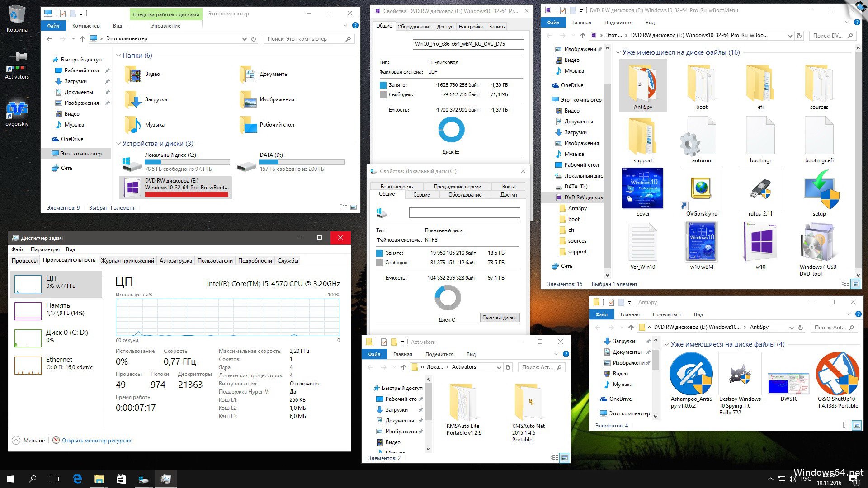The image size is (868, 488).
Task: Open address dropdown in Activators window
Action: (x=499, y=367)
